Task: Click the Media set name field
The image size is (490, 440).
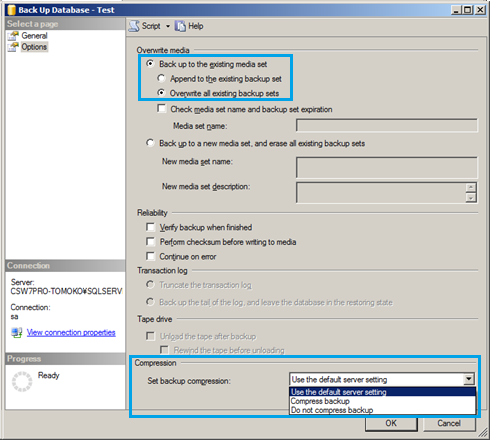Action: 387,126
